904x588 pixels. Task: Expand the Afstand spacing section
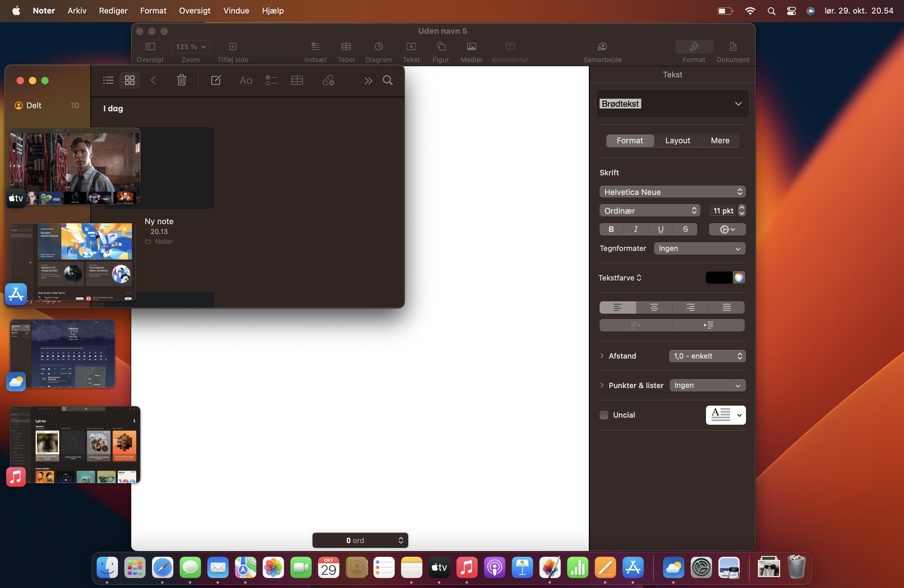click(602, 356)
